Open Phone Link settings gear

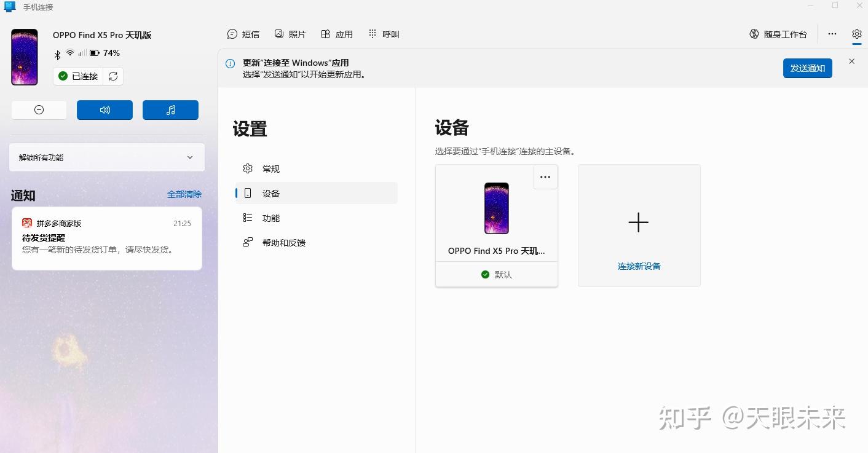point(857,34)
